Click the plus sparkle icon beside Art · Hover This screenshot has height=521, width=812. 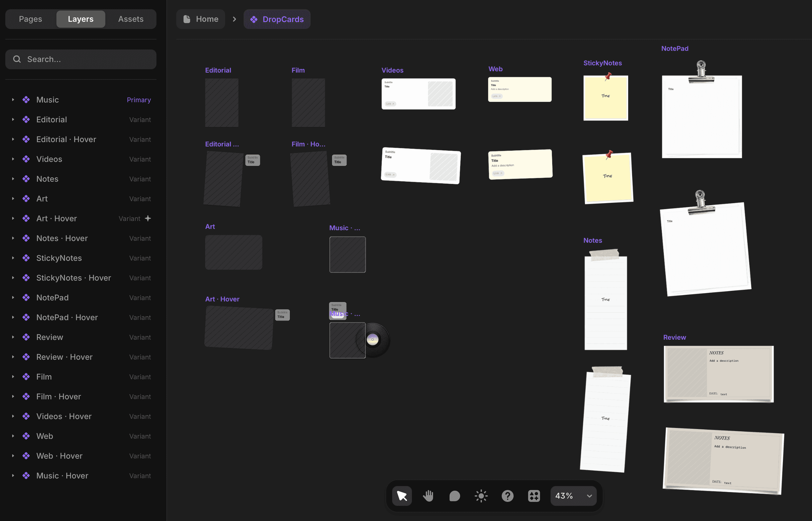pos(148,219)
